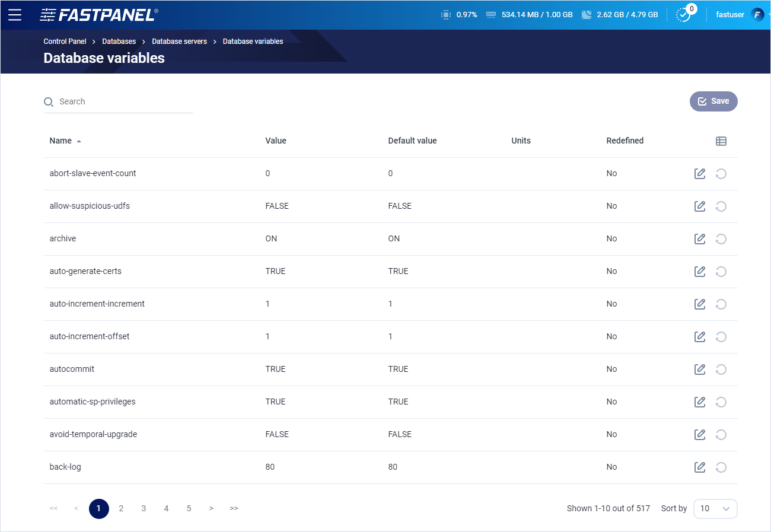Reset auto-generate-certs to default
The height and width of the screenshot is (532, 771).
click(x=721, y=272)
